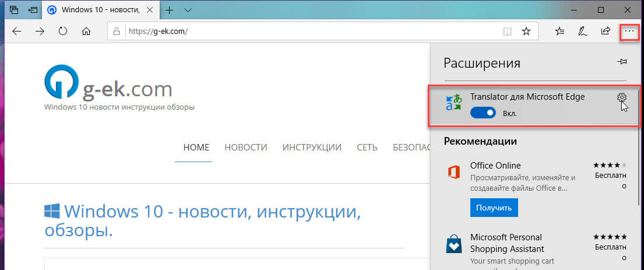Click the Translator extension icon
Viewport: 644px width, 270px height.
pos(454,103)
